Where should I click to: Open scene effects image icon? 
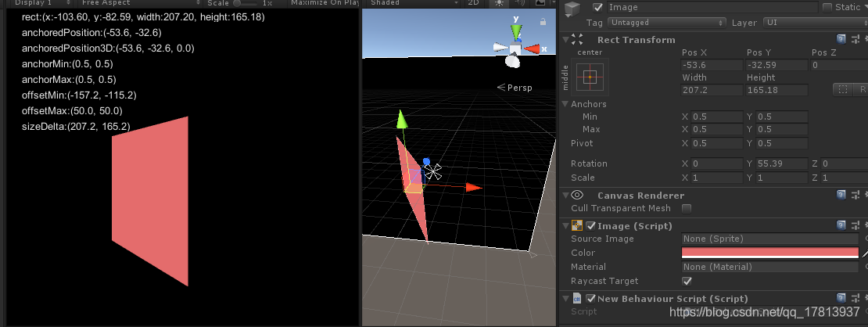tap(540, 3)
